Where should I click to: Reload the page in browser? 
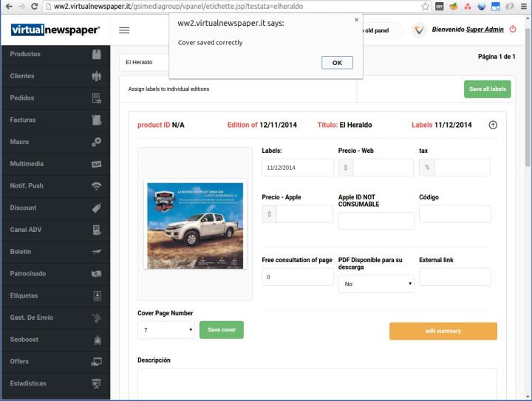click(34, 6)
